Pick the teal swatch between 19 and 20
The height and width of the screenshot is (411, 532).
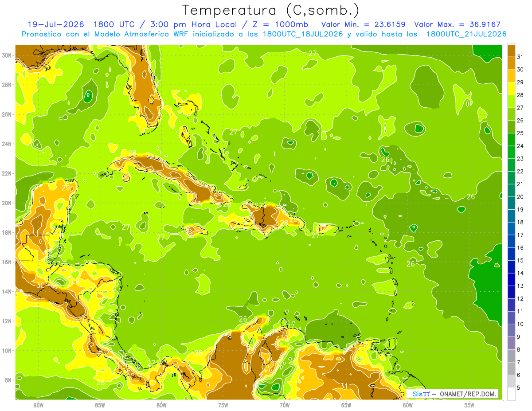click(x=511, y=203)
